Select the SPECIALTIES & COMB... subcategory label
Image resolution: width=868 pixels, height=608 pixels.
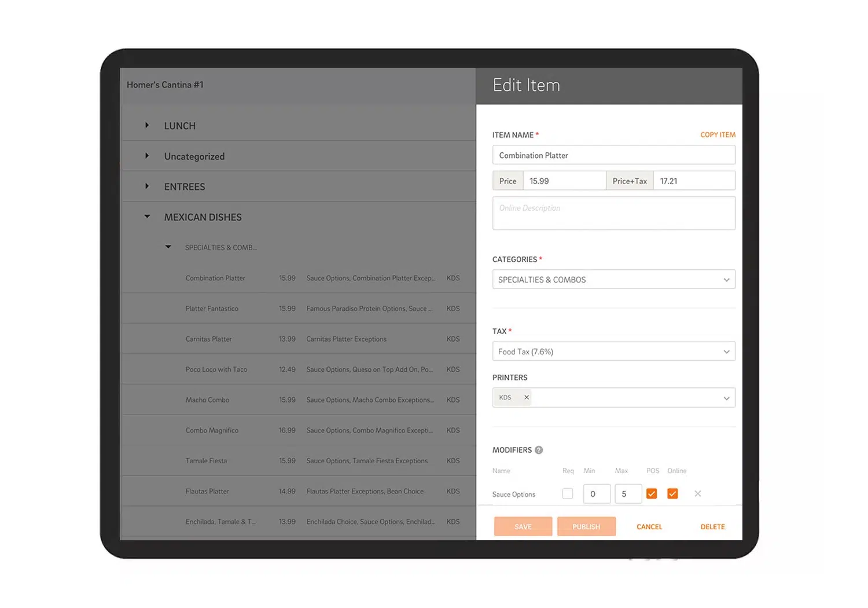pyautogui.click(x=221, y=247)
